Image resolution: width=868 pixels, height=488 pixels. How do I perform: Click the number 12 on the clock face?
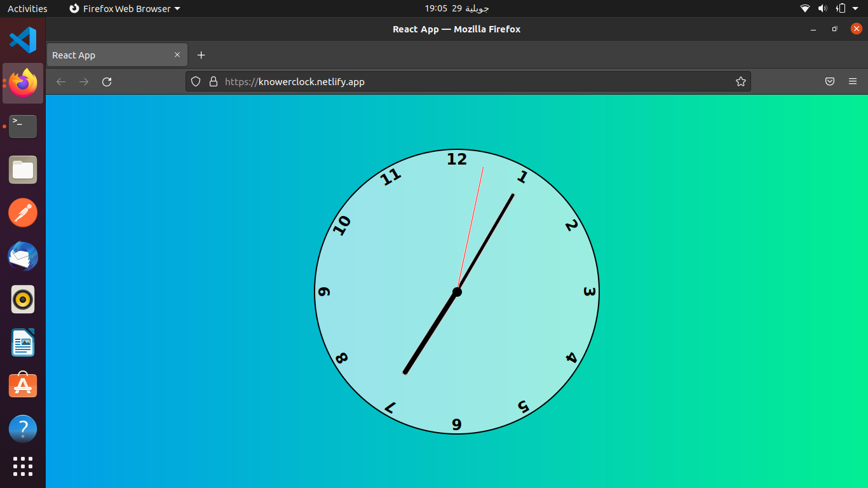[x=456, y=159]
